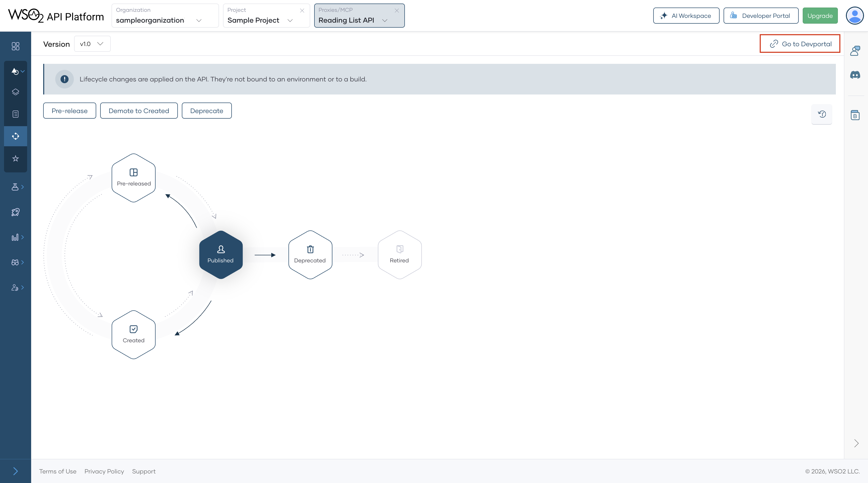Open the overview grid icon in sidebar

click(x=16, y=46)
